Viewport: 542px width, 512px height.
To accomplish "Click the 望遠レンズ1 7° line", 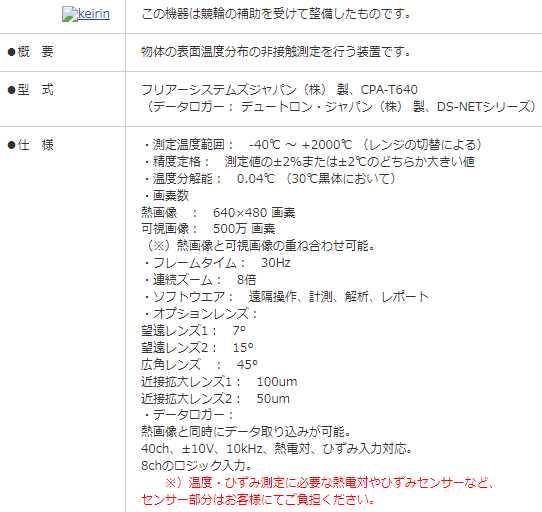I will point(194,331).
